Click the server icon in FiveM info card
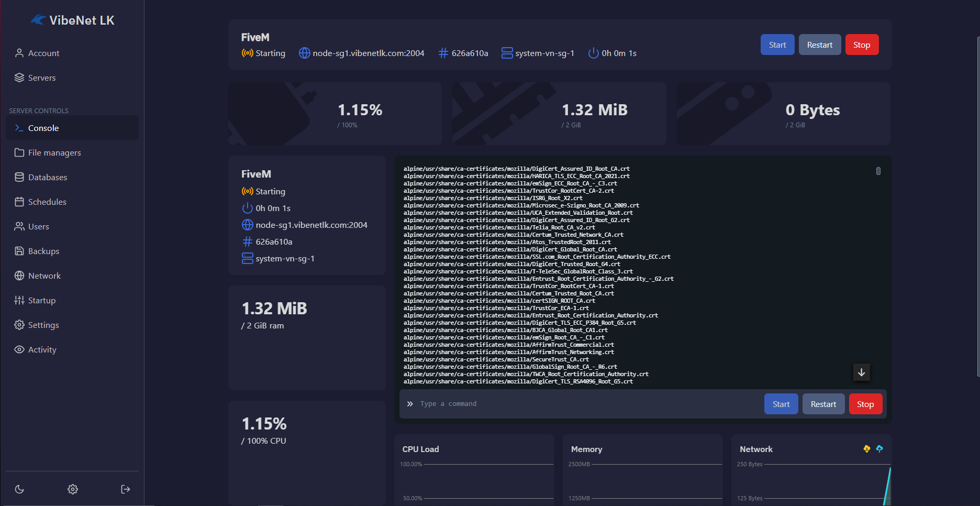The image size is (980, 506). (x=247, y=258)
